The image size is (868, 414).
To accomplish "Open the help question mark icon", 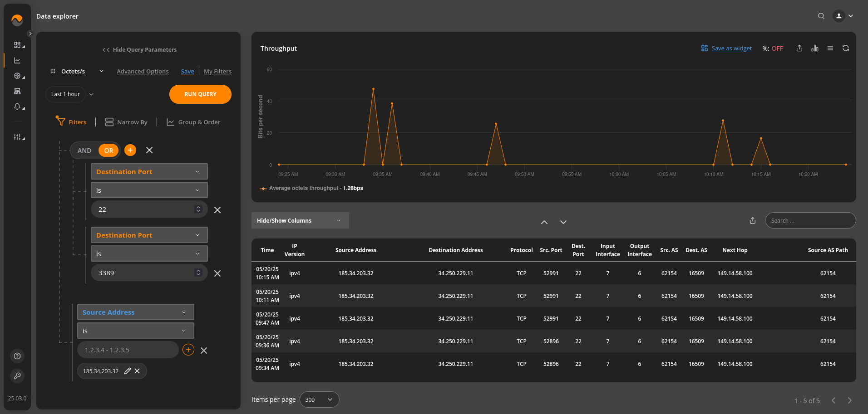I will pyautogui.click(x=17, y=356).
